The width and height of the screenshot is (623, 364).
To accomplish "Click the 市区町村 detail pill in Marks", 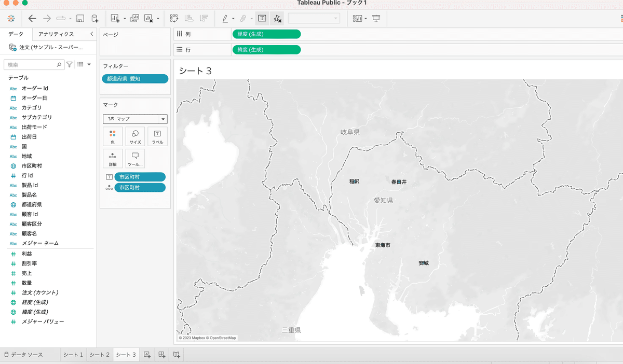I will tap(140, 187).
